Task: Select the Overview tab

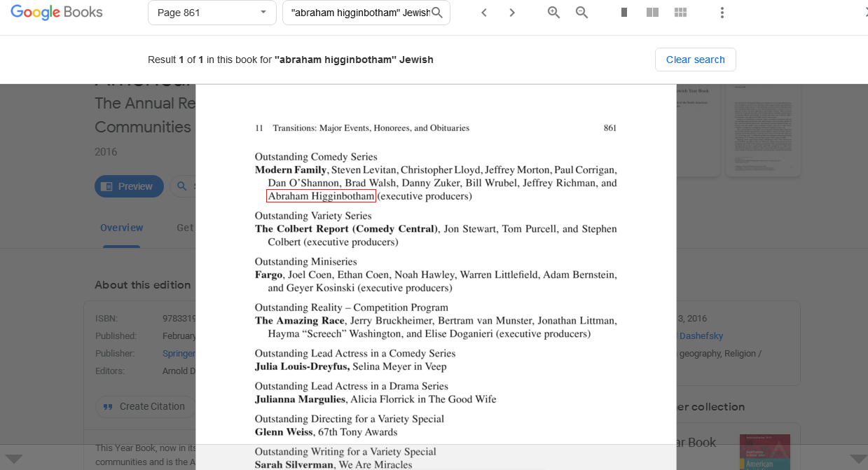Action: [x=122, y=228]
